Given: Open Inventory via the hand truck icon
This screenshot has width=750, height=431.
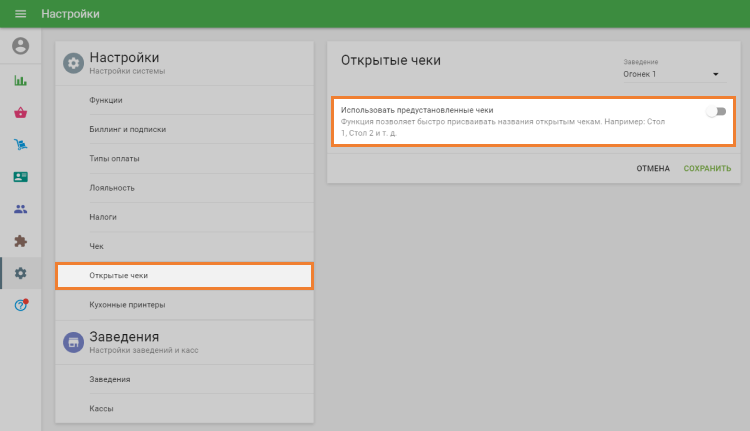Looking at the screenshot, I should (x=20, y=145).
